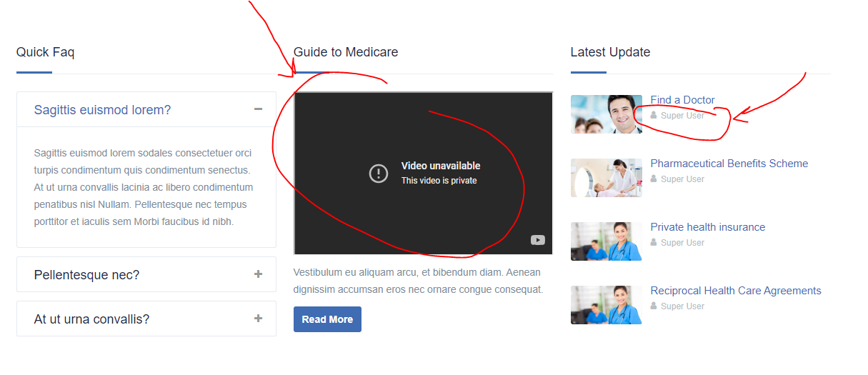Click the Sagittis euismod lorem sodales answer paragraph

pos(144,187)
